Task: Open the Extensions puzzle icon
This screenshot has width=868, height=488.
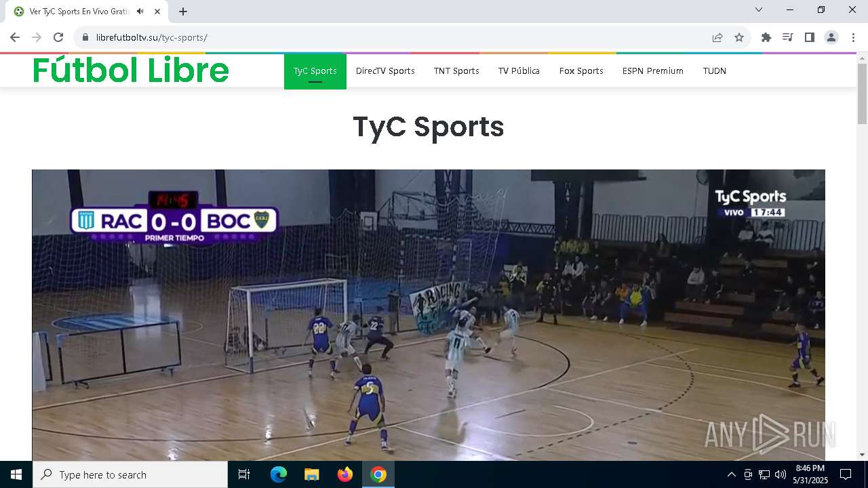Action: click(766, 37)
